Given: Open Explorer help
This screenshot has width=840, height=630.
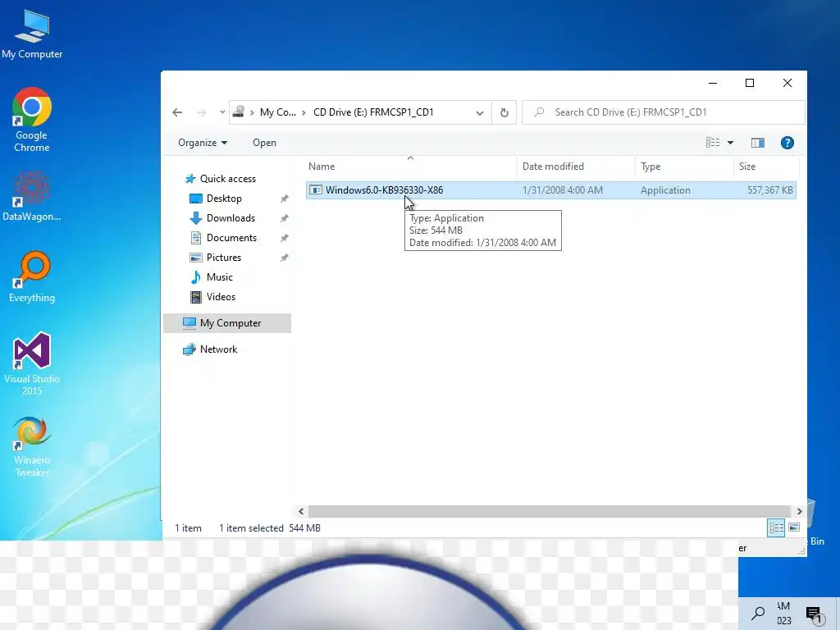Looking at the screenshot, I should pyautogui.click(x=787, y=143).
